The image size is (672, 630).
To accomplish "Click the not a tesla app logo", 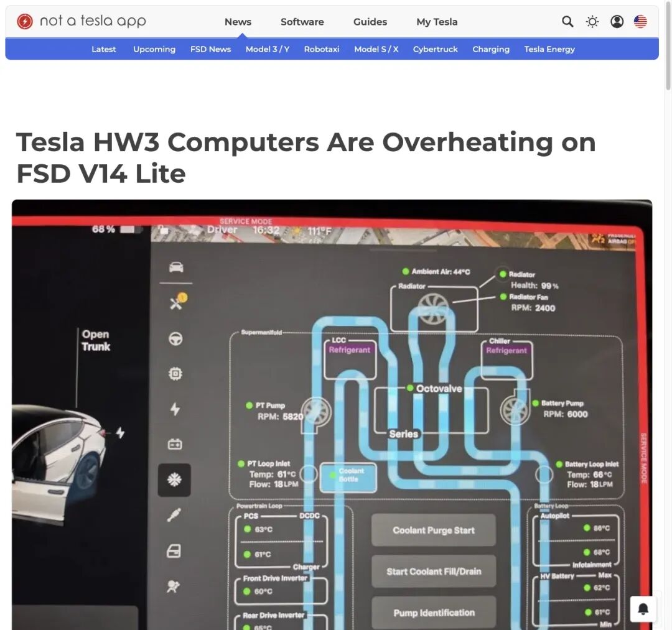I will (25, 21).
